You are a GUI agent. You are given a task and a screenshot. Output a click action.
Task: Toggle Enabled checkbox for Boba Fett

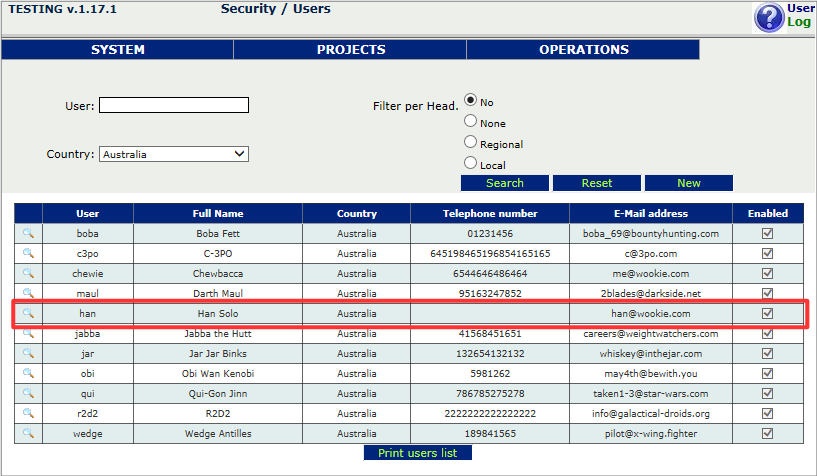[x=768, y=233]
